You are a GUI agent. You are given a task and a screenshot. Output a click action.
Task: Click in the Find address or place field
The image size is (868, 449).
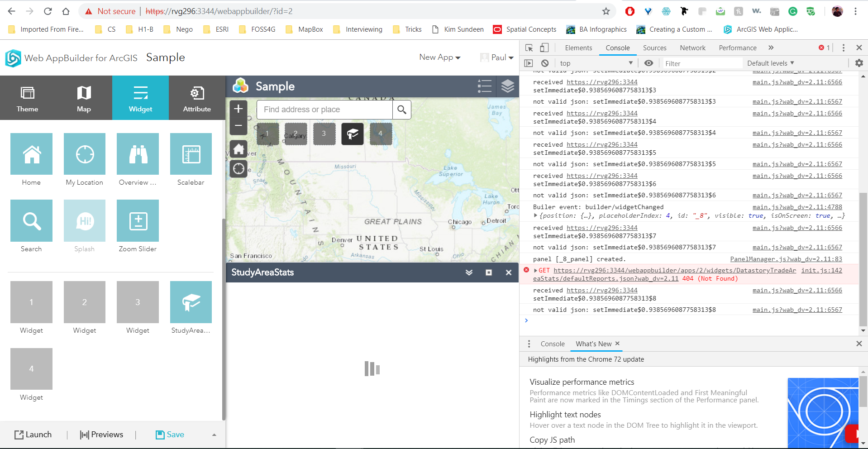click(x=324, y=110)
